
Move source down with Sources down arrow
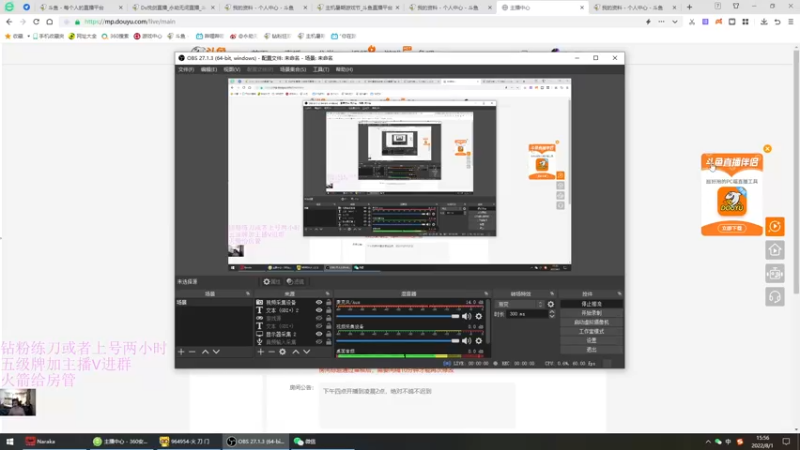tap(307, 352)
